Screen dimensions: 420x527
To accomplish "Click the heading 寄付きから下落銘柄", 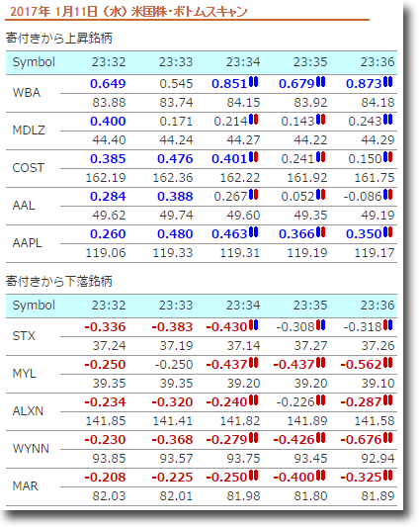I will pos(59,281).
